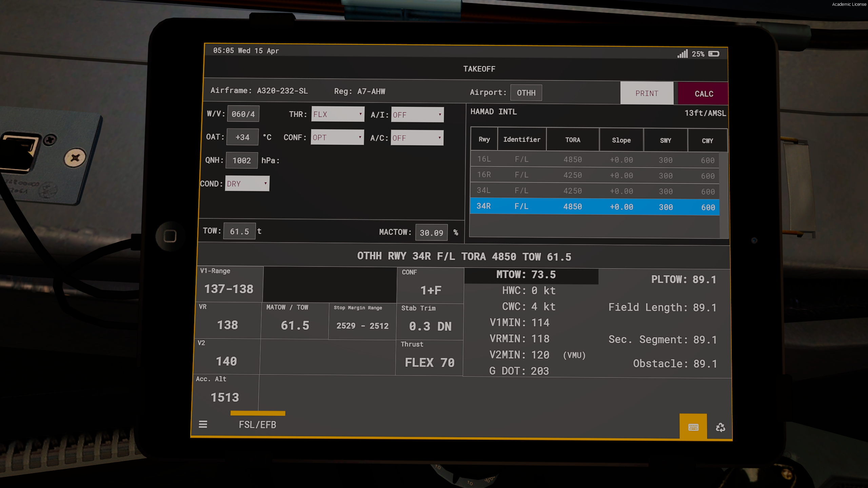Expand the CONF OPT dropdown
Screen dimensions: 868x488
click(x=337, y=137)
